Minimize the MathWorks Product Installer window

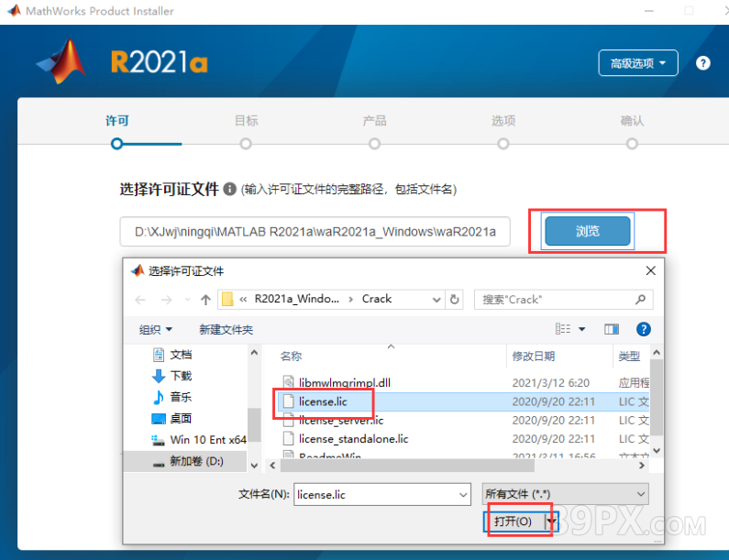(649, 11)
